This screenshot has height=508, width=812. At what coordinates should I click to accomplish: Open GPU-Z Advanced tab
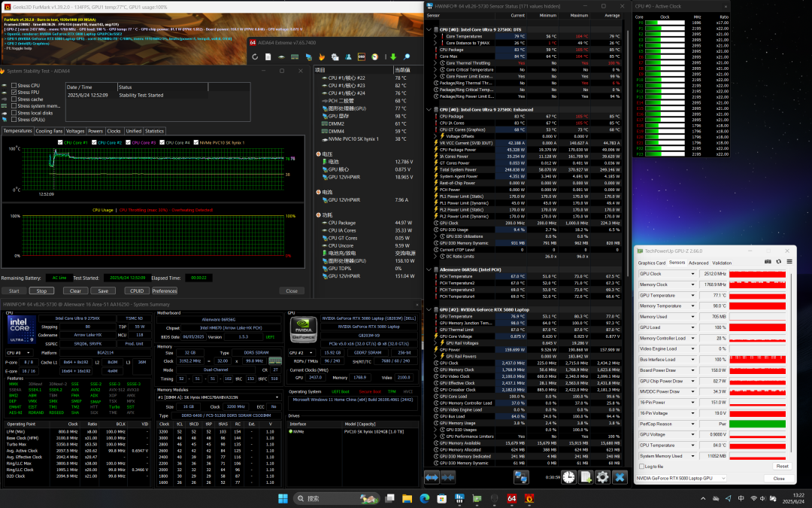pyautogui.click(x=698, y=263)
